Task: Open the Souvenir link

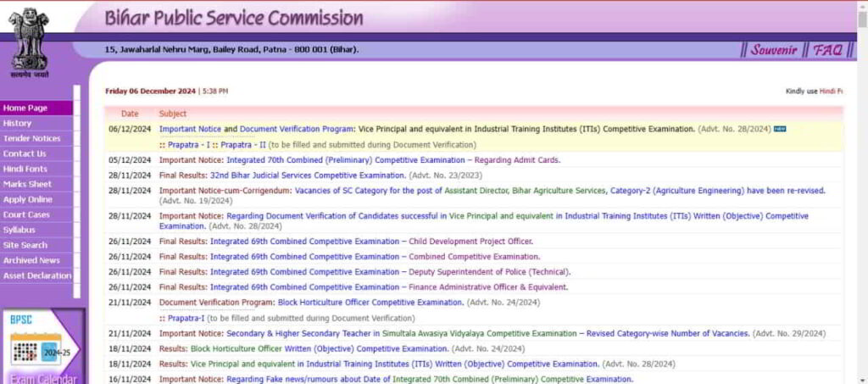Action: point(773,50)
